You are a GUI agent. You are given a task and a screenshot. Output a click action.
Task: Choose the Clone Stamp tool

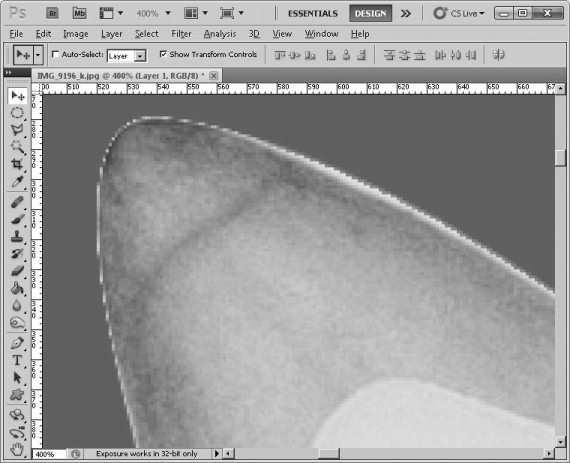point(17,236)
